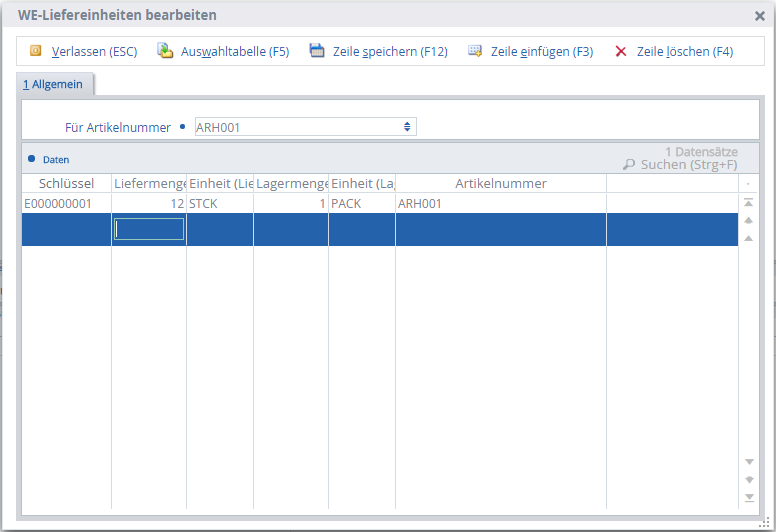Click the page-up arrow in grid navigation
Image resolution: width=776 pixels, height=532 pixels.
[748, 220]
